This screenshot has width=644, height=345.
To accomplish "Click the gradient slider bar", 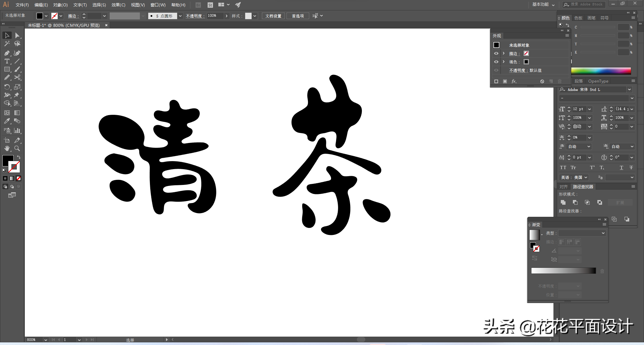I will point(563,271).
